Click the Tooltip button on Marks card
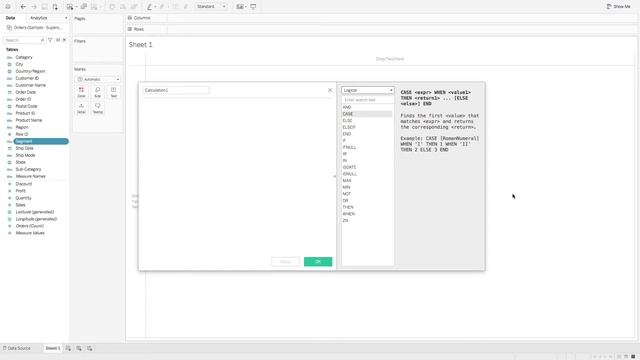640x360 pixels. click(x=98, y=108)
